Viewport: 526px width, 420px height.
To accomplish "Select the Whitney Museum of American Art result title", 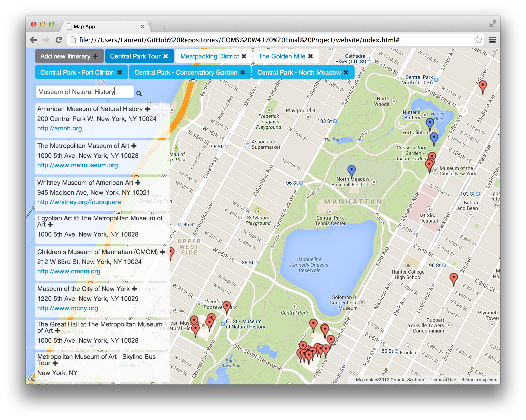I will (85, 183).
